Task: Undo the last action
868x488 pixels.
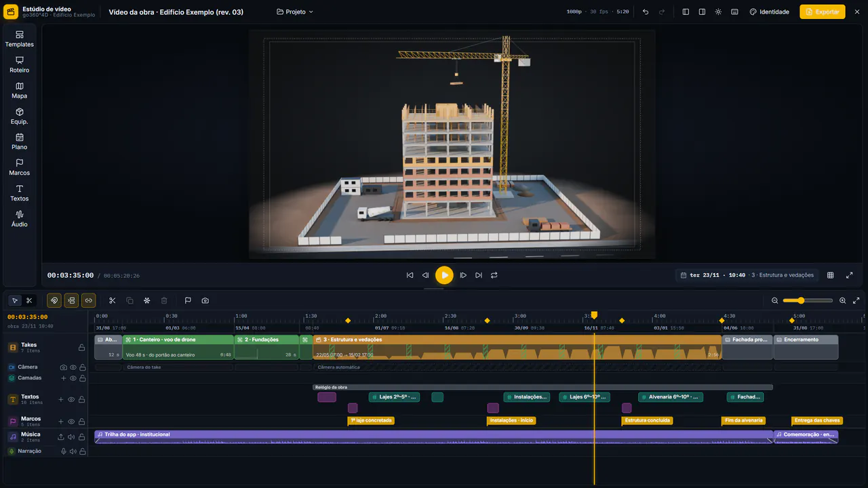Action: click(x=646, y=12)
